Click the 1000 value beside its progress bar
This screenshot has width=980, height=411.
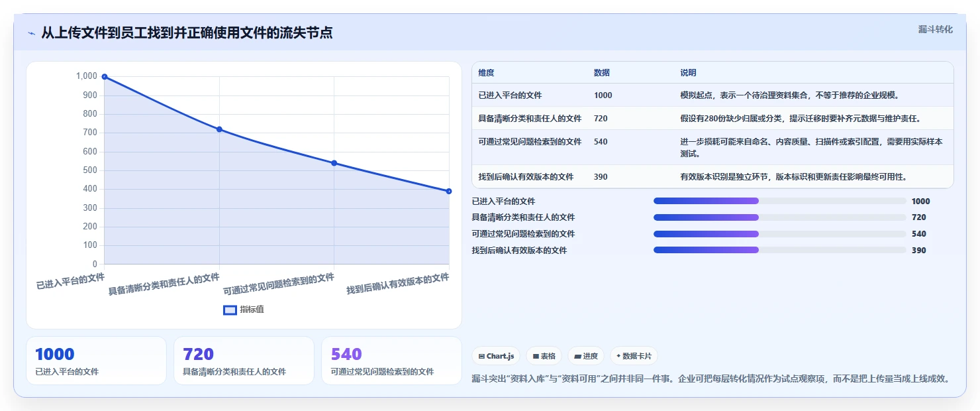pyautogui.click(x=920, y=201)
